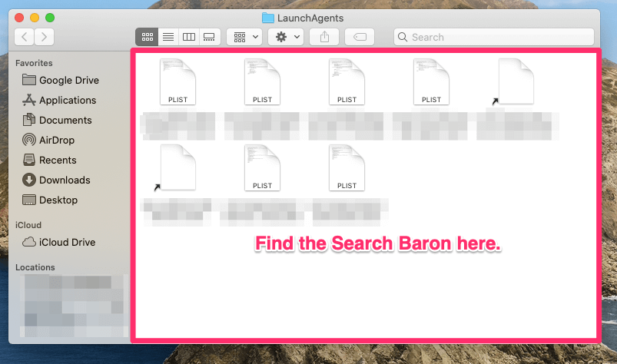Screen dimensions: 617x364
Task: Click the Locations section header
Action: pyautogui.click(x=35, y=267)
